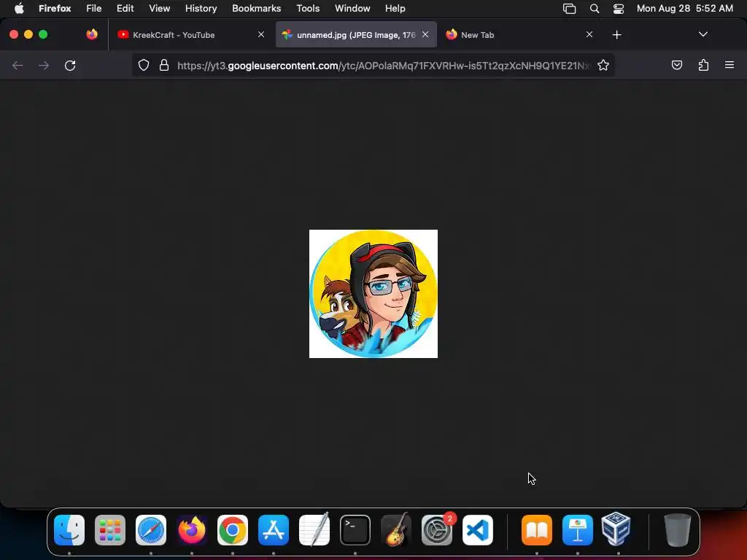747x560 pixels.
Task: Open Books app from the Dock
Action: 537,530
